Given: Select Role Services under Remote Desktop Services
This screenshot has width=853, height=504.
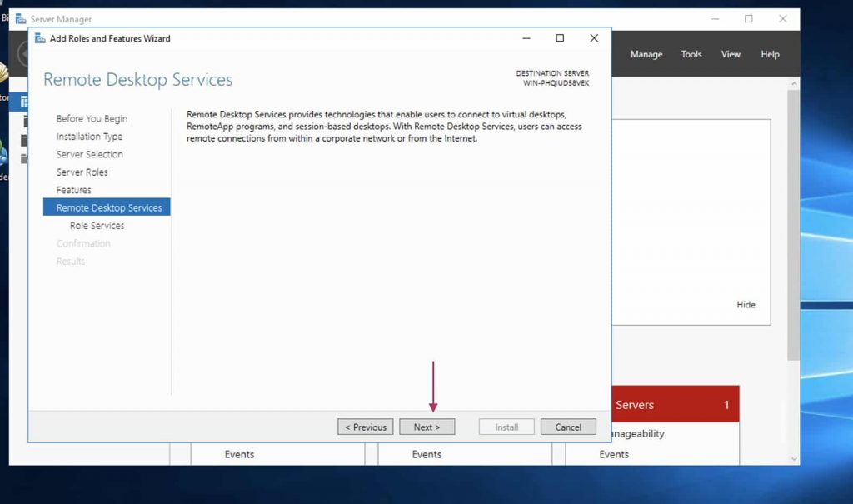Looking at the screenshot, I should click(97, 226).
